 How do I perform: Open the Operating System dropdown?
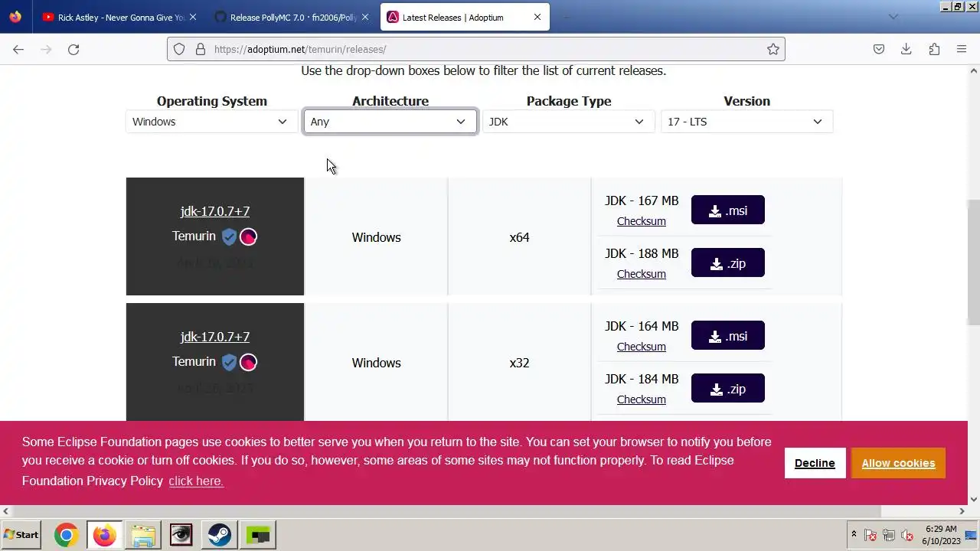(x=212, y=122)
